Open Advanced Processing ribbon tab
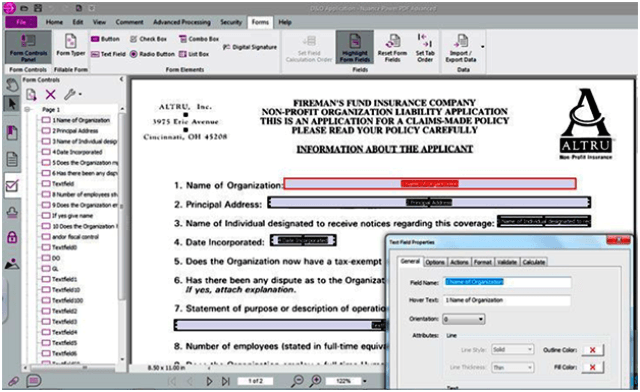 coord(182,22)
